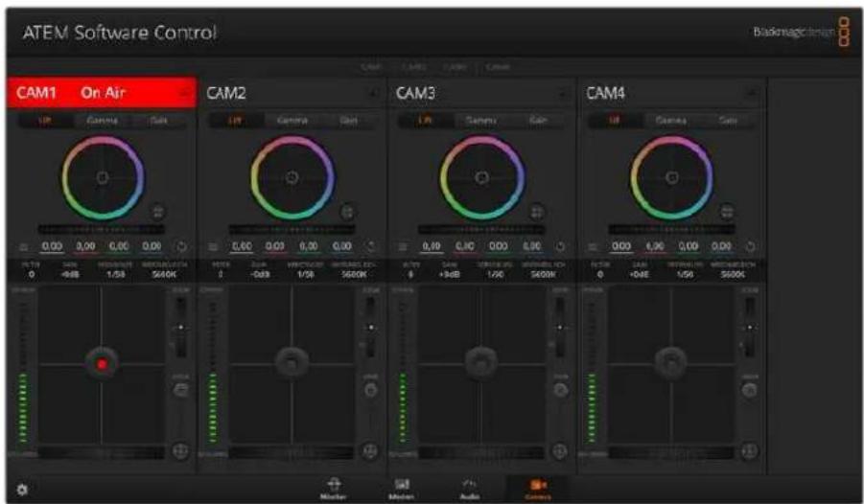This screenshot has width=864, height=504.
Task: Click CAM2 red value field
Action: pyautogui.click(x=275, y=247)
